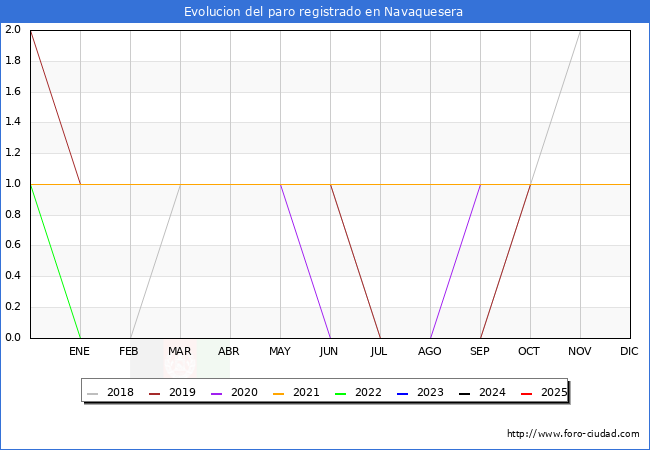Click the orange 2021 line between NOV and DIC
The image size is (650, 450).
tap(605, 184)
